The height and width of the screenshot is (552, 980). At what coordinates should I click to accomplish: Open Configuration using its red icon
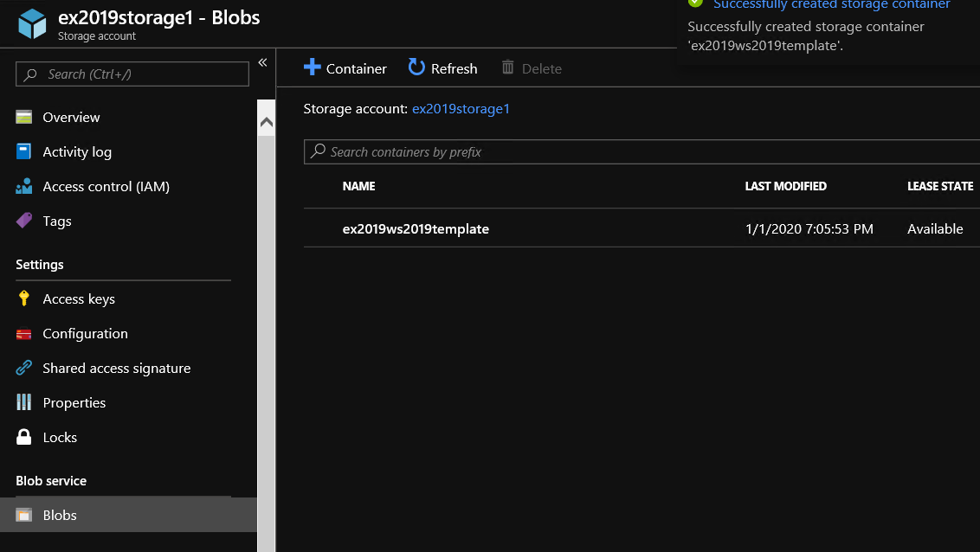24,334
